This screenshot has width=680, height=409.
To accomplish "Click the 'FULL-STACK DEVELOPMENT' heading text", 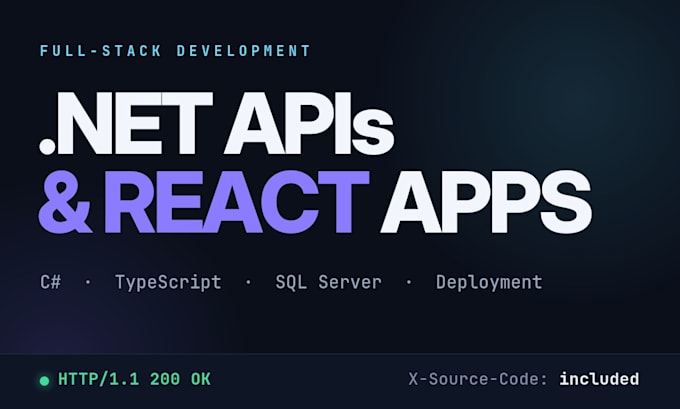I will 175,51.
